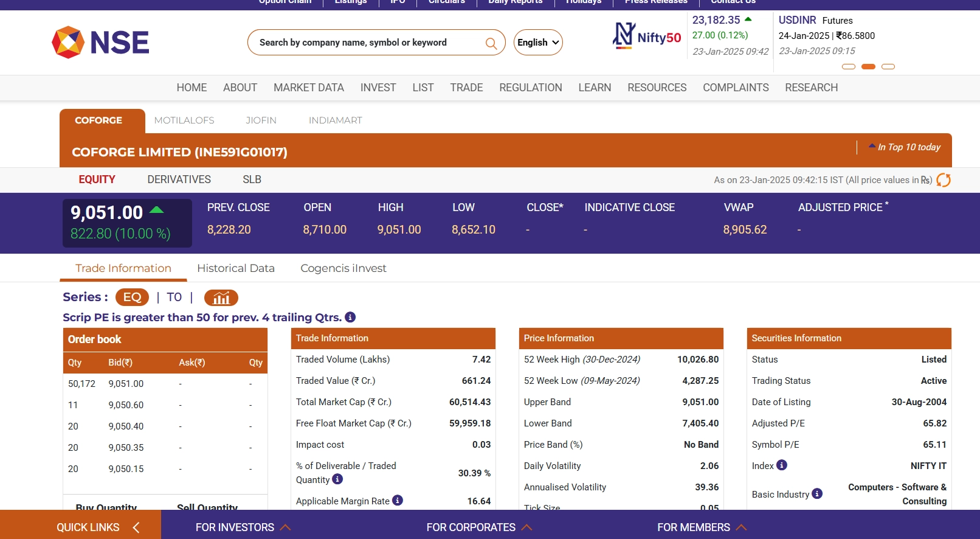
Task: Click the company search input field
Action: (365, 43)
